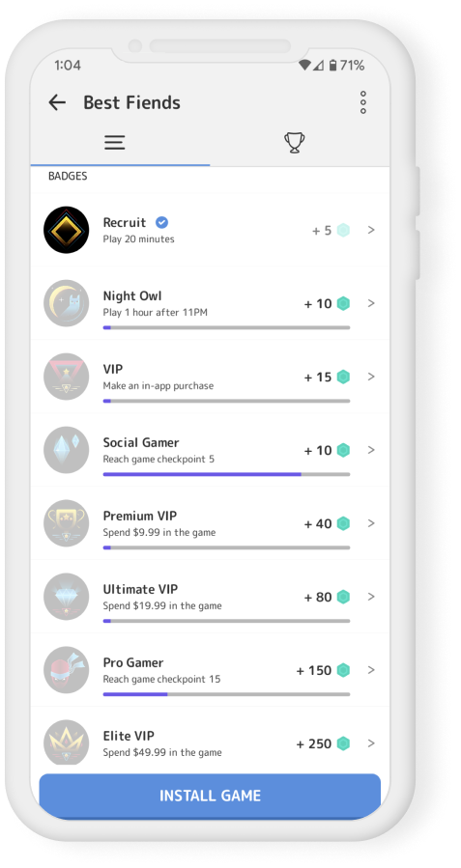Viewport: 461px width, 868px height.
Task: Click the battery indicator in the status bar
Action: [332, 66]
